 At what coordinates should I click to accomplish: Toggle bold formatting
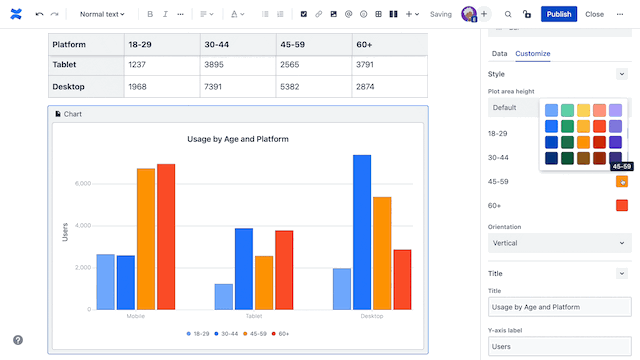150,14
